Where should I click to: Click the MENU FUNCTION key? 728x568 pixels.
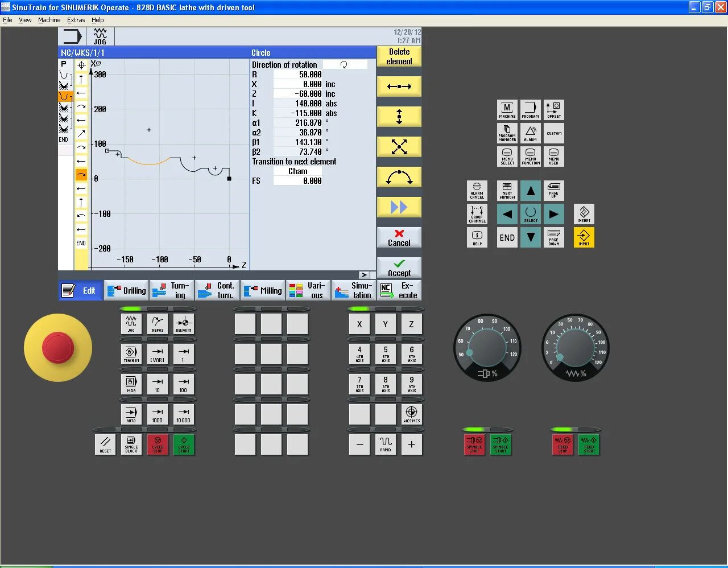[530, 157]
